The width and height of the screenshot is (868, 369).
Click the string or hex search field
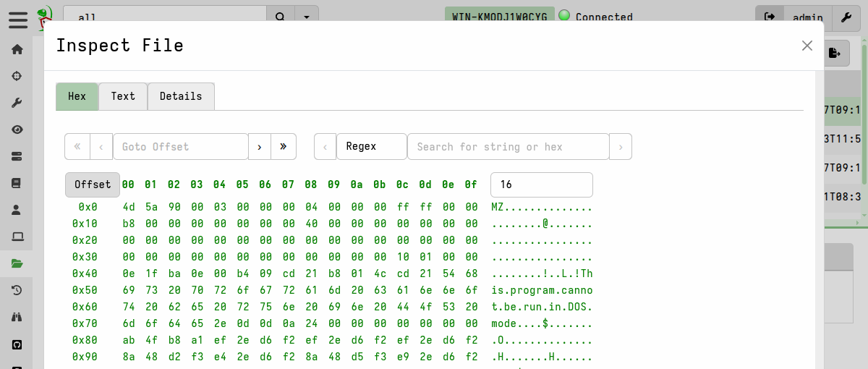509,146
